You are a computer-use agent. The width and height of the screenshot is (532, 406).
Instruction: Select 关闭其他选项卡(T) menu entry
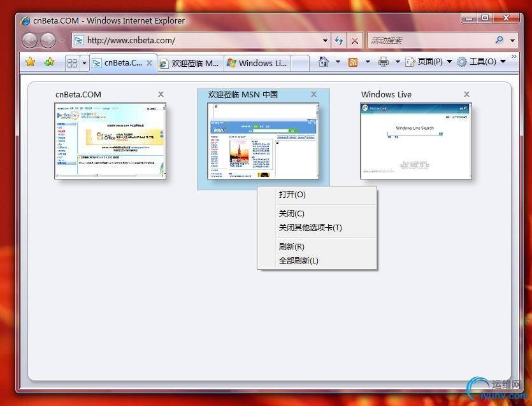[x=317, y=227]
